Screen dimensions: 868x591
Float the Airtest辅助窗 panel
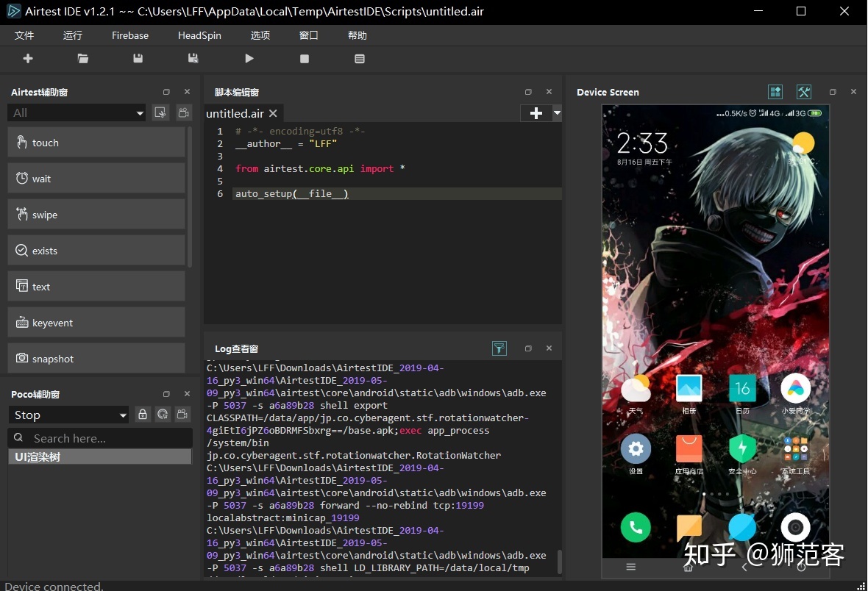pyautogui.click(x=166, y=92)
